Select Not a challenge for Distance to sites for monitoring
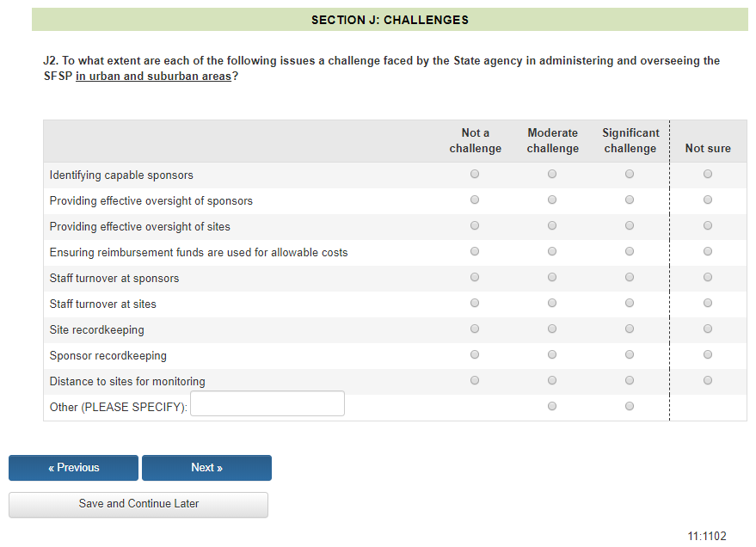Image resolution: width=756 pixels, height=547 pixels. [475, 380]
